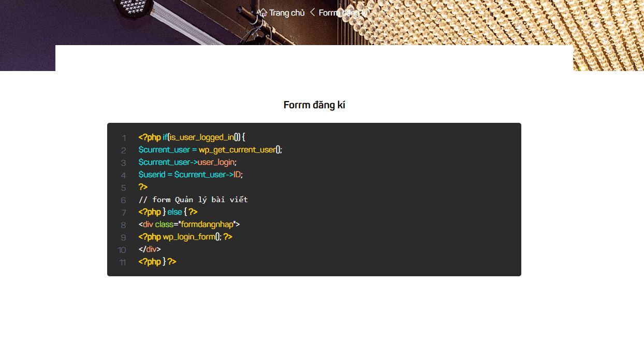Click the home icon in the breadcrumb
The image size is (644, 354).
coord(264,12)
